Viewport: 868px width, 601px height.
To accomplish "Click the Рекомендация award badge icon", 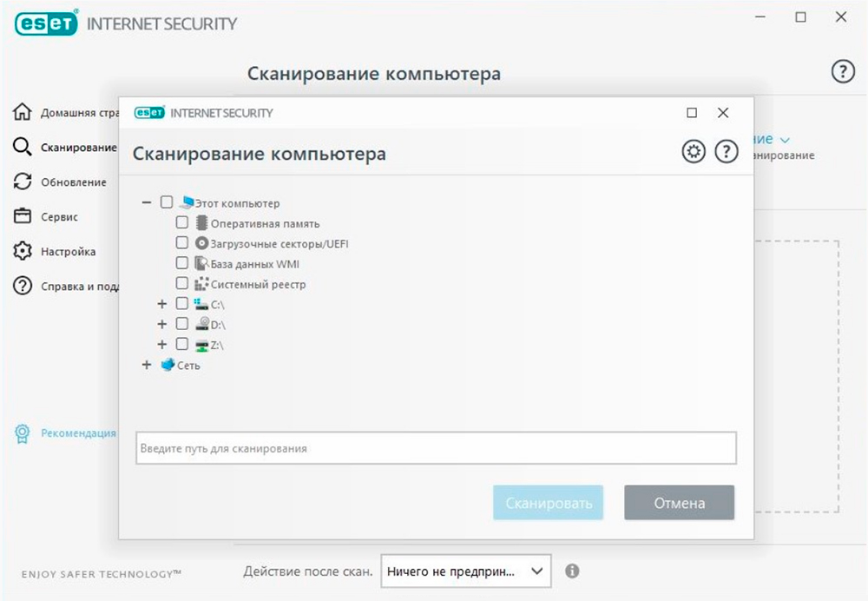I will tap(23, 433).
